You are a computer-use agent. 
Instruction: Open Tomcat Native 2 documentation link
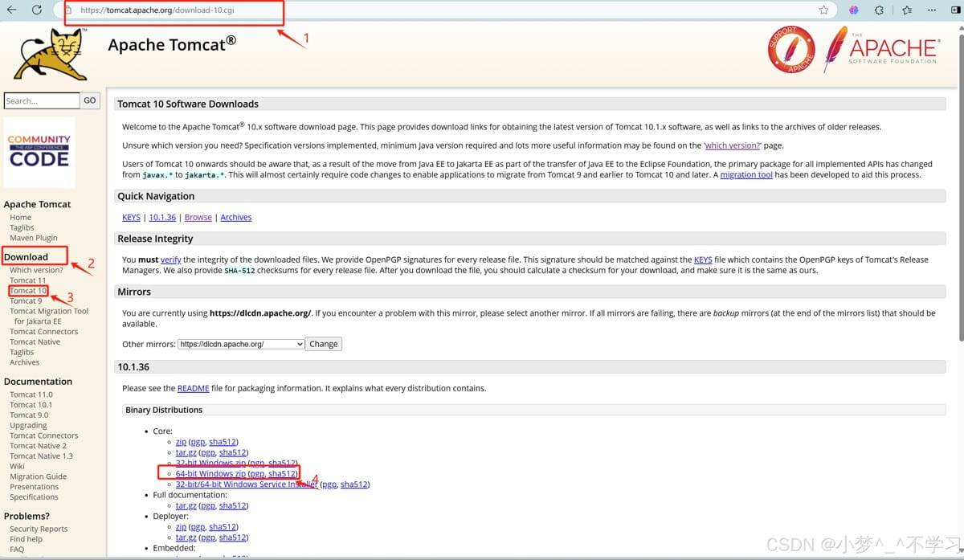coord(39,446)
